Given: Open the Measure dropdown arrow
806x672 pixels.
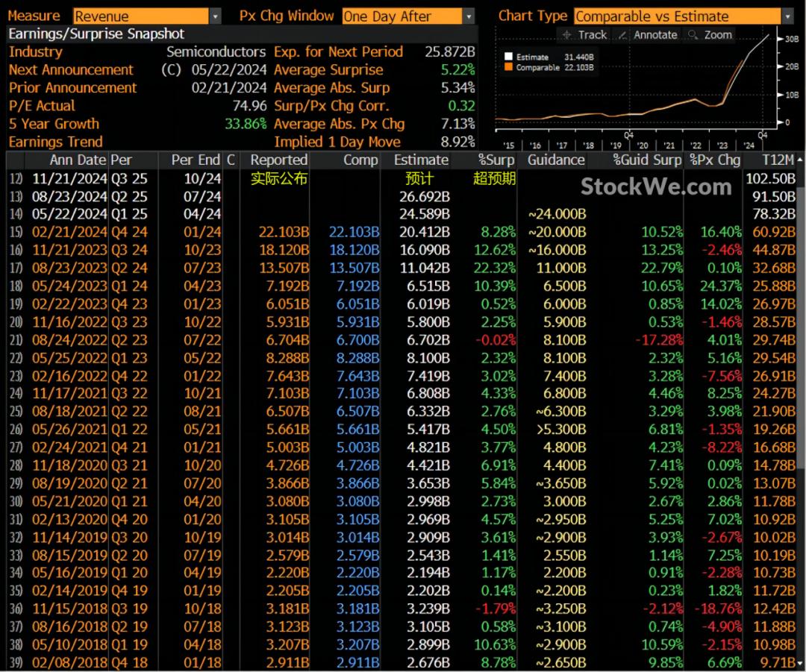Looking at the screenshot, I should [216, 16].
